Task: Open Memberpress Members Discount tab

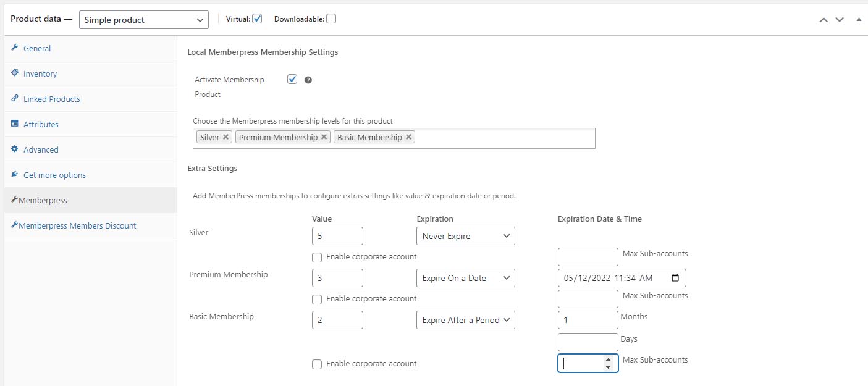Action: [x=90, y=225]
